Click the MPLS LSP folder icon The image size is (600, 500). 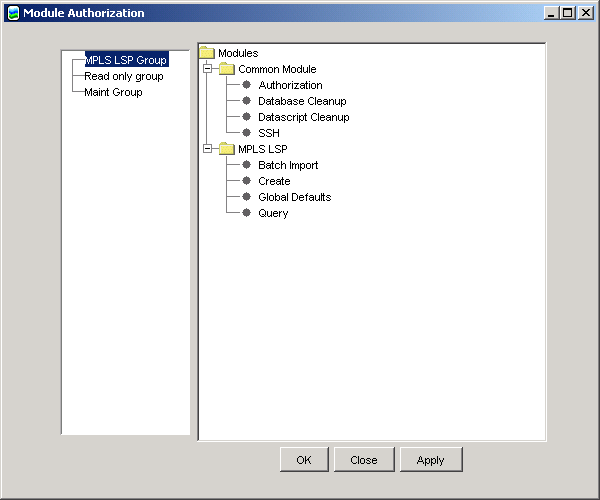click(227, 149)
